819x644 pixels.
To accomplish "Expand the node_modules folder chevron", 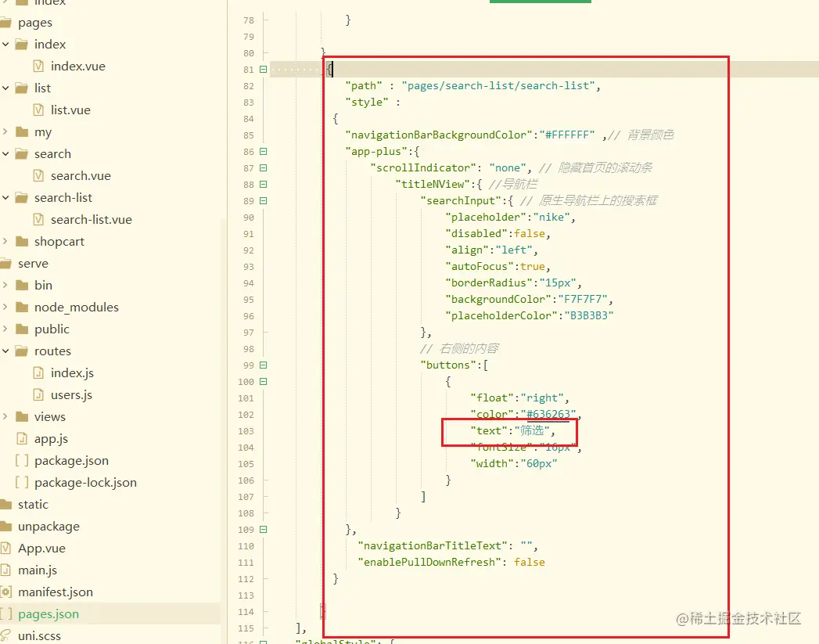I will coord(5,307).
